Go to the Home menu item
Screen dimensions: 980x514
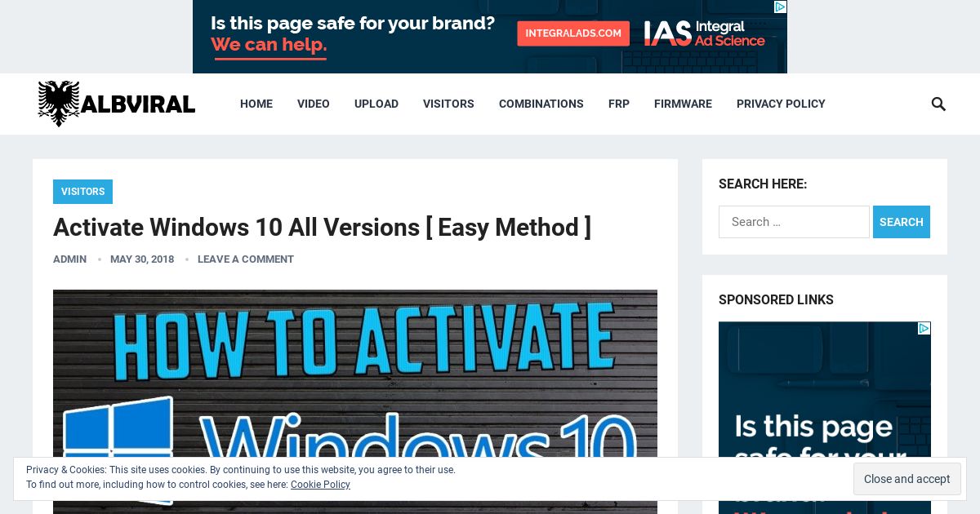(x=256, y=104)
